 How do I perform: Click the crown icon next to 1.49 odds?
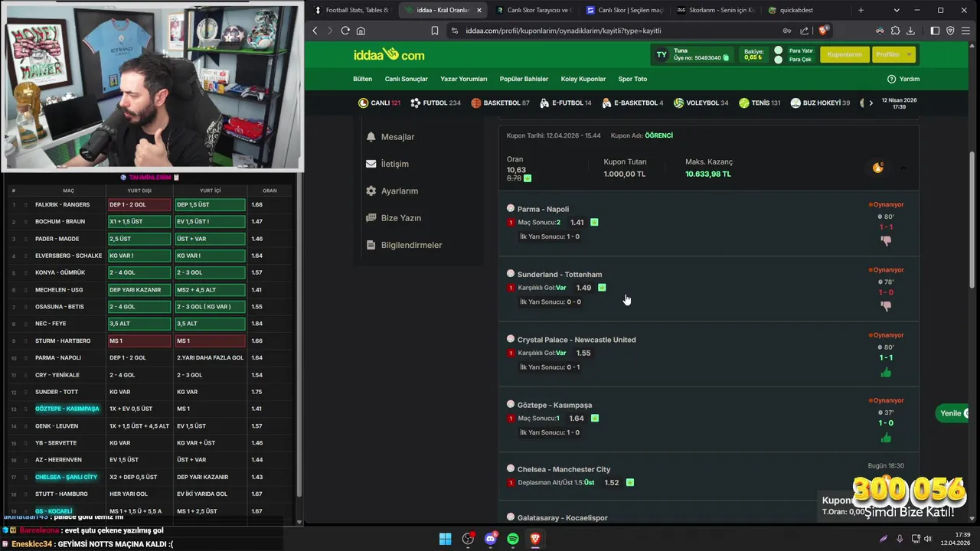click(x=602, y=288)
